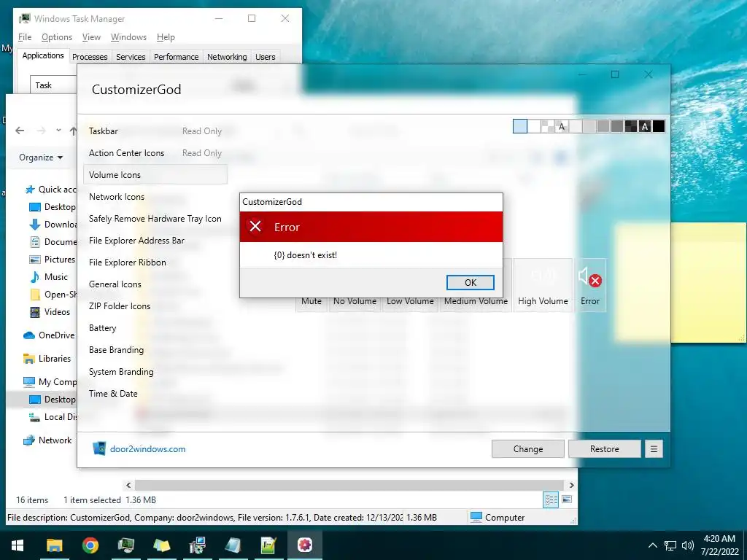This screenshot has height=560, width=747.
Task: Go up one folder in File Explorer
Action: click(73, 131)
